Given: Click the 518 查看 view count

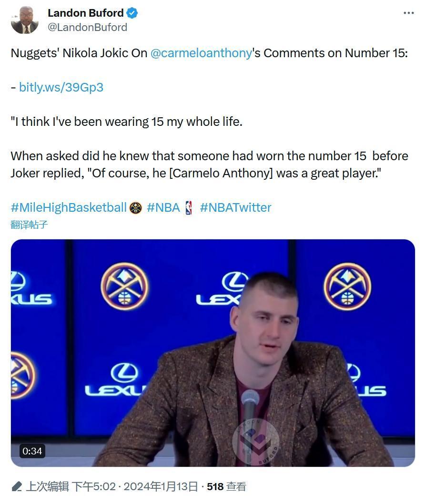Looking at the screenshot, I should [x=226, y=486].
